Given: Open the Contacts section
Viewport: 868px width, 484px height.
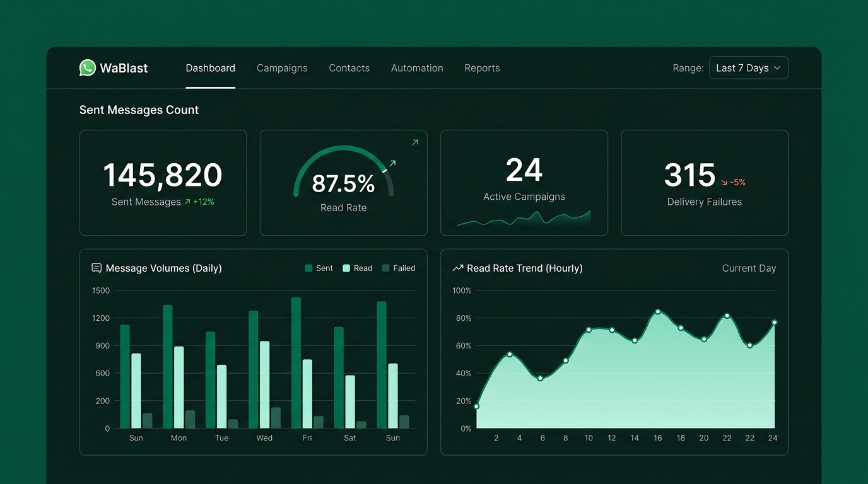Looking at the screenshot, I should click(349, 68).
